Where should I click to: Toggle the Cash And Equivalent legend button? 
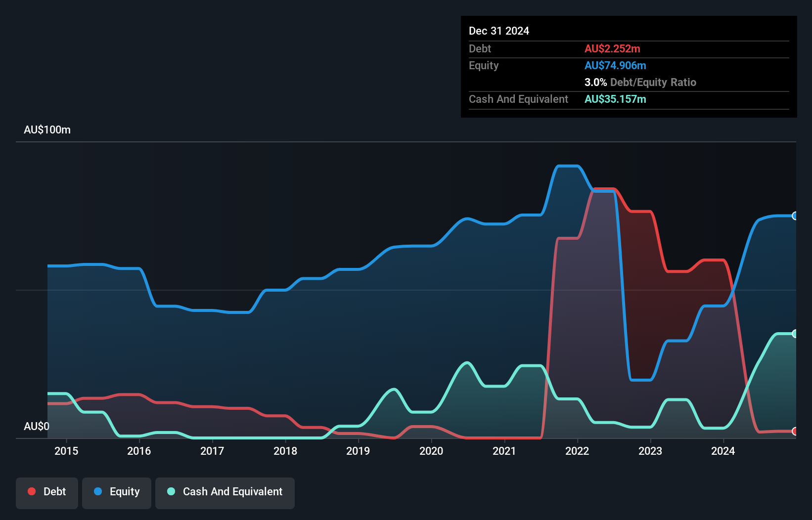225,493
